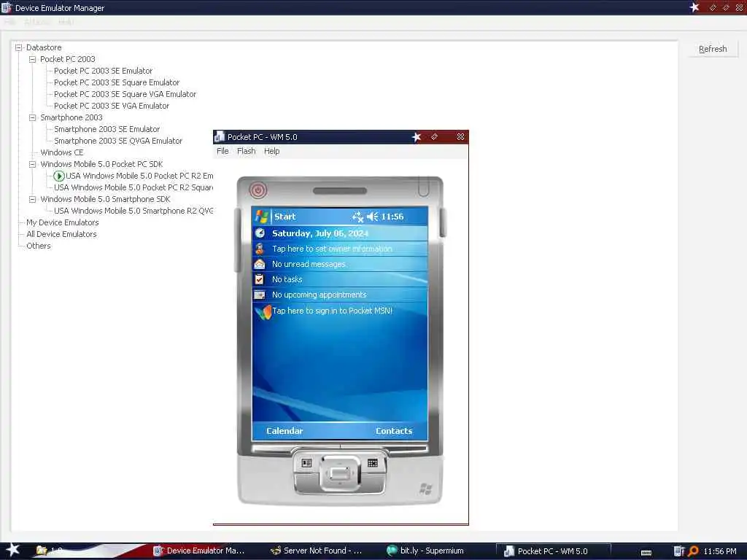Click the magnifier icon in the system tray

pyautogui.click(x=693, y=551)
